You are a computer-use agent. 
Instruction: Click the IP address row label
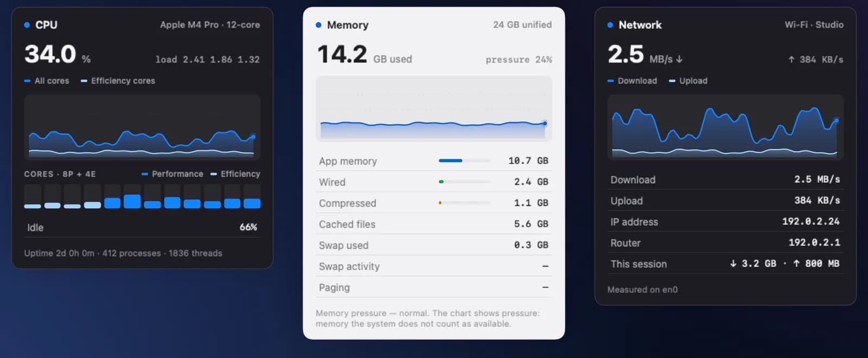pyautogui.click(x=634, y=222)
